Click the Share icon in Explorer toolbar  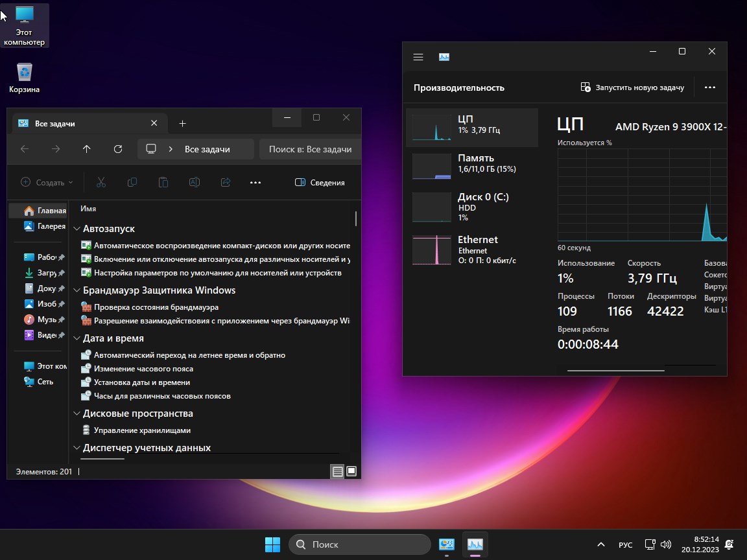(x=226, y=183)
